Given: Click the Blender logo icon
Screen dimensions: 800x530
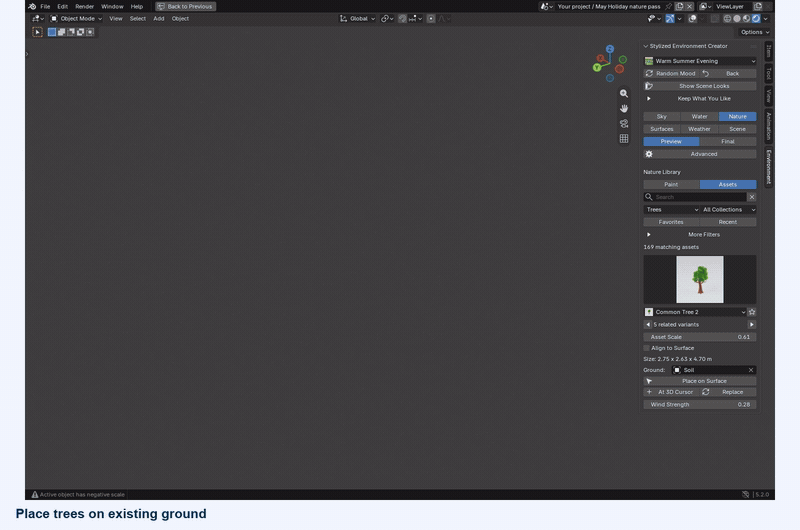Looking at the screenshot, I should pyautogui.click(x=32, y=7).
